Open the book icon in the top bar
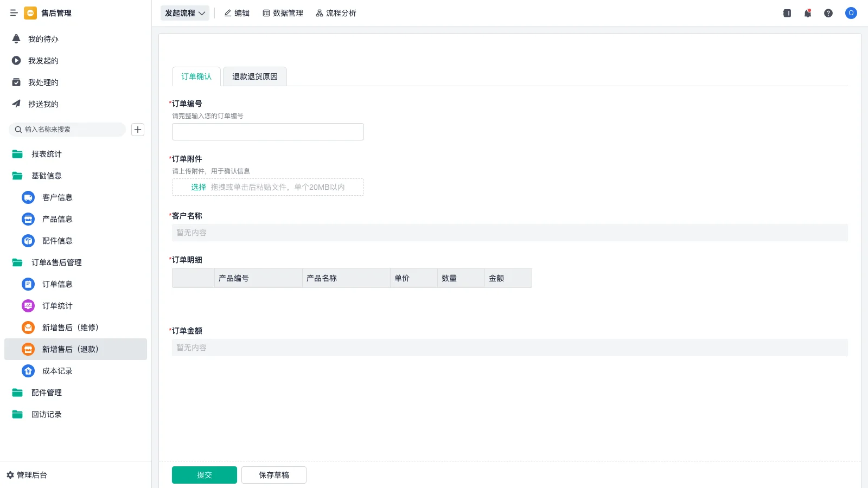The width and height of the screenshot is (868, 488). [787, 13]
